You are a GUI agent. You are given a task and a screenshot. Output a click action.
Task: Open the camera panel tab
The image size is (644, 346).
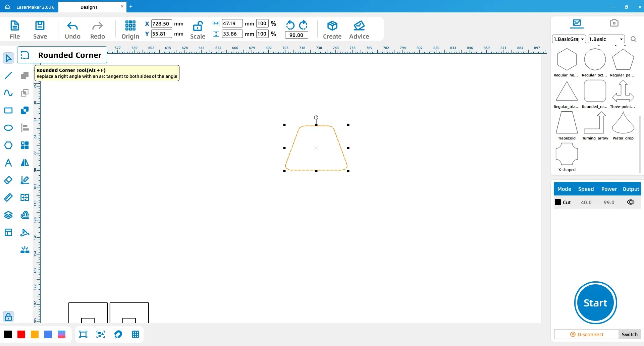click(614, 23)
